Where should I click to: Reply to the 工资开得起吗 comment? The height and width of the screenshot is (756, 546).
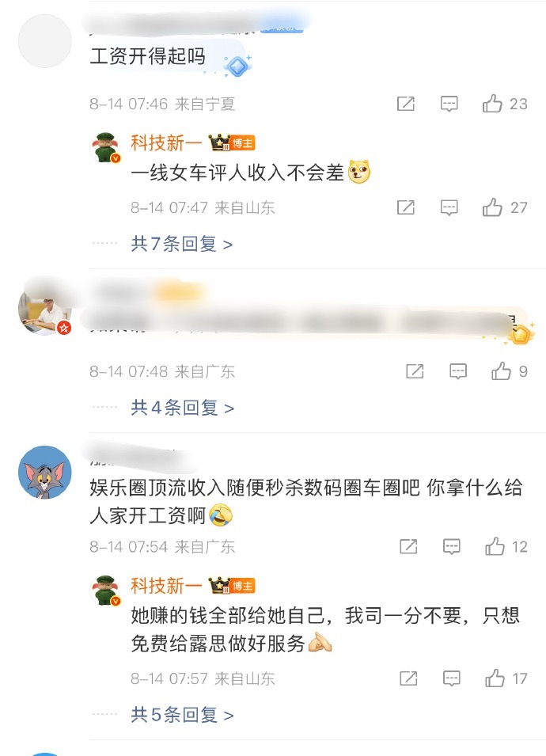(449, 104)
